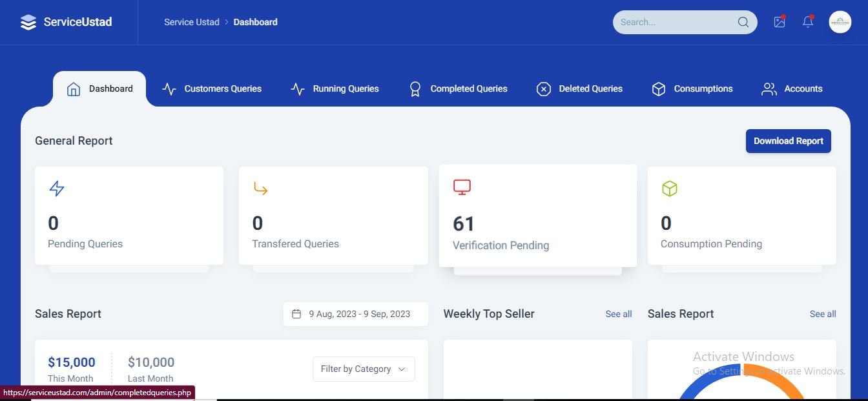Click the user profile avatar

point(840,22)
